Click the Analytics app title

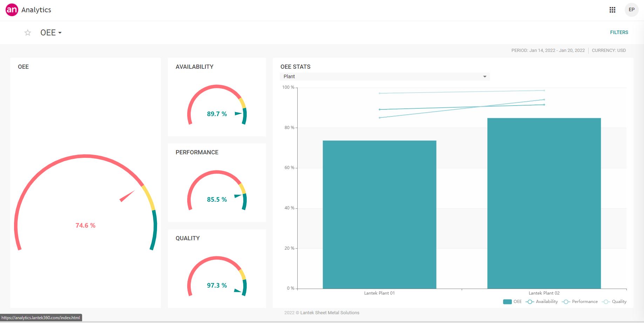click(x=36, y=10)
